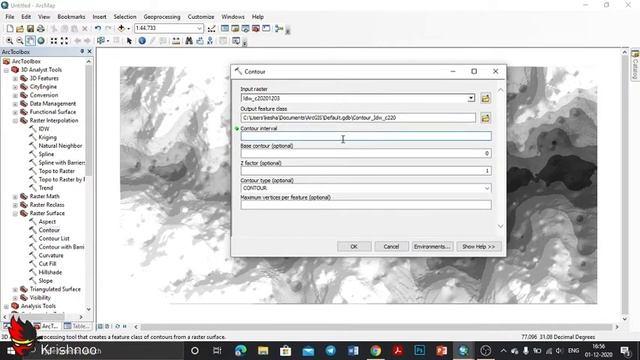Open the Search window icon
This screenshot has width=640, height=360.
pos(245,29)
